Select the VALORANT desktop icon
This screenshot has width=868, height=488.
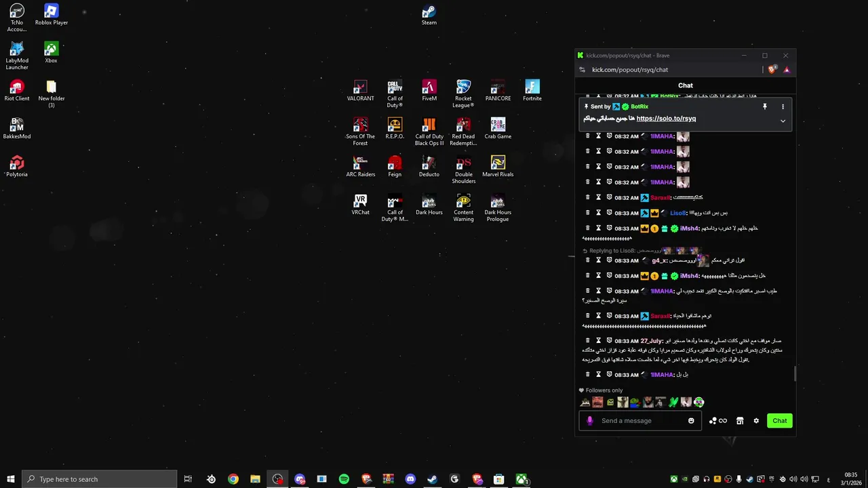coord(360,91)
